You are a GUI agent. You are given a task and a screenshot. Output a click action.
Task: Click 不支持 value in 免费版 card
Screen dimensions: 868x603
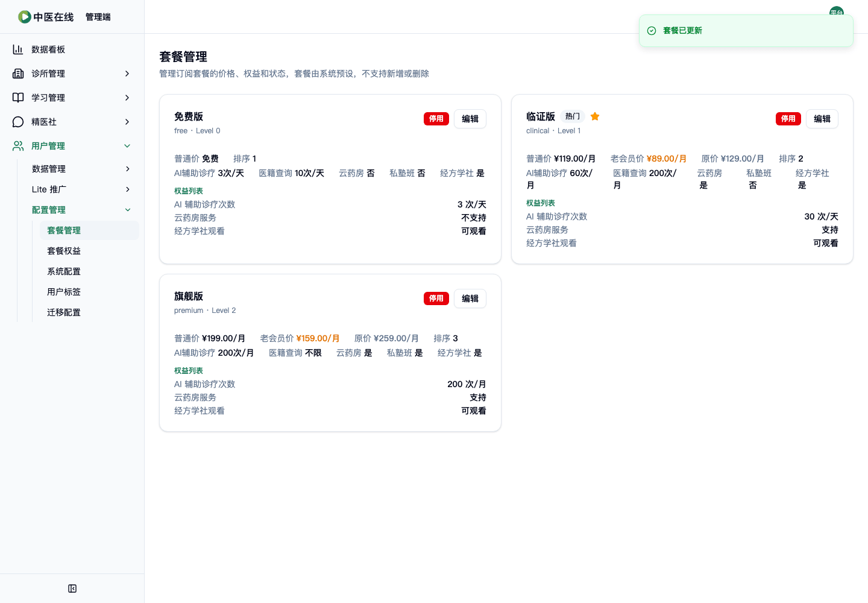[x=474, y=218]
